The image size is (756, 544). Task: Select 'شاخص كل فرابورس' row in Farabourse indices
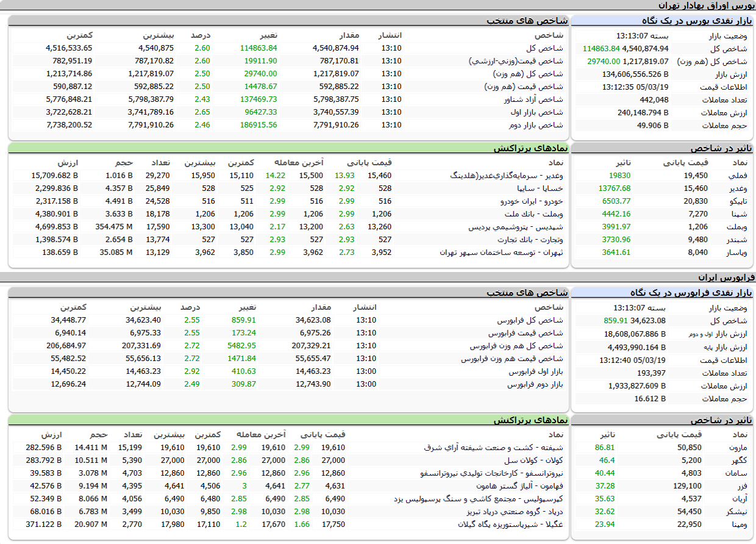(288, 320)
